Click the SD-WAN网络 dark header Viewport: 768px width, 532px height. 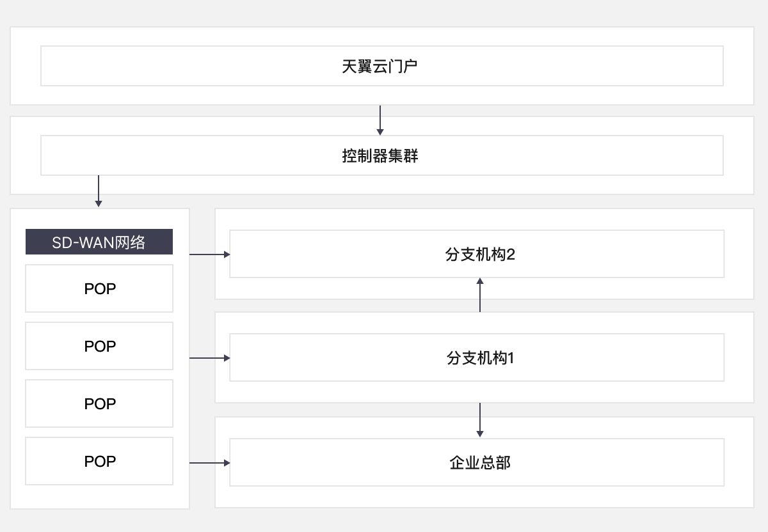pyautogui.click(x=99, y=242)
